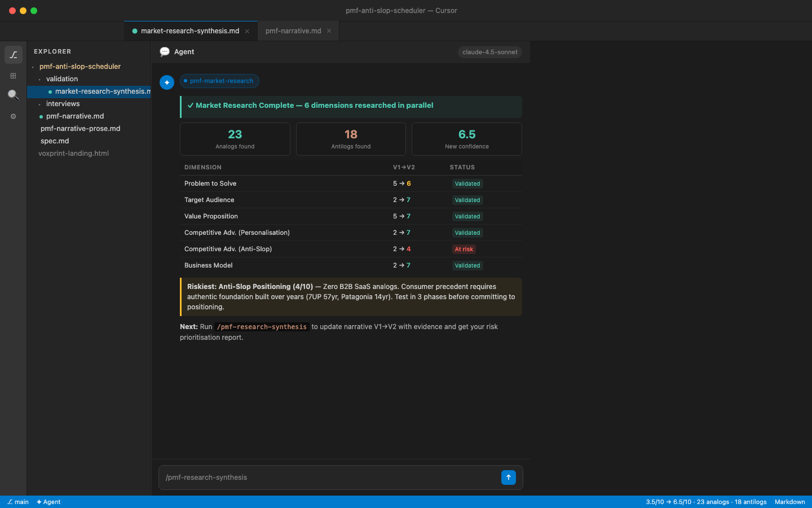Click the confidence summary in the status bar

pyautogui.click(x=706, y=502)
